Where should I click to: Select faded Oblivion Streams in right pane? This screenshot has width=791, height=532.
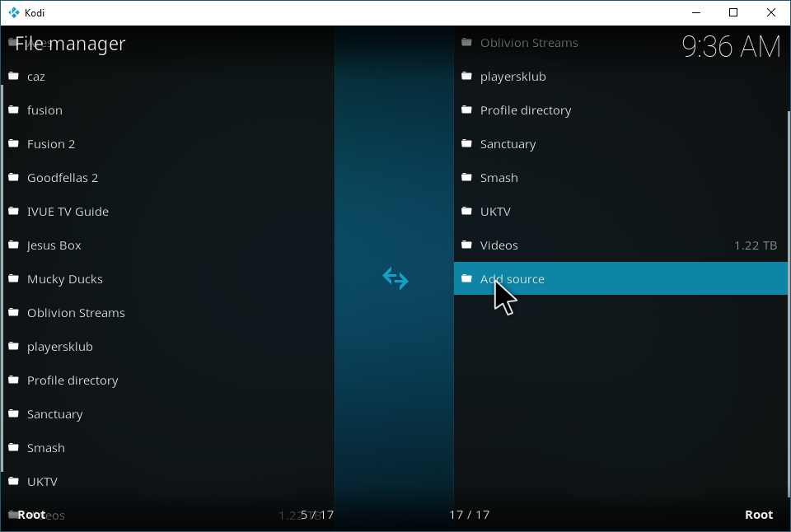click(x=529, y=43)
